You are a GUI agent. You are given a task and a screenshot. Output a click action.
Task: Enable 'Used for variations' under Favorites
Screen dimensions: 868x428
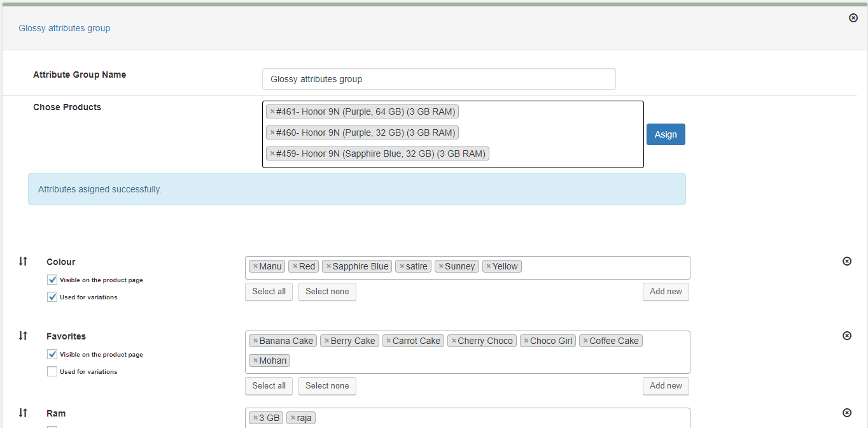coord(52,371)
